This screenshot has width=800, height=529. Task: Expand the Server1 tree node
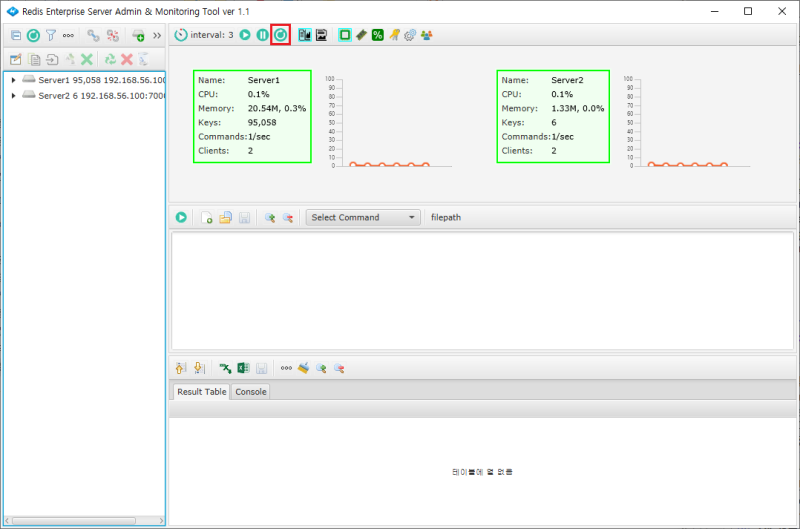tap(13, 80)
